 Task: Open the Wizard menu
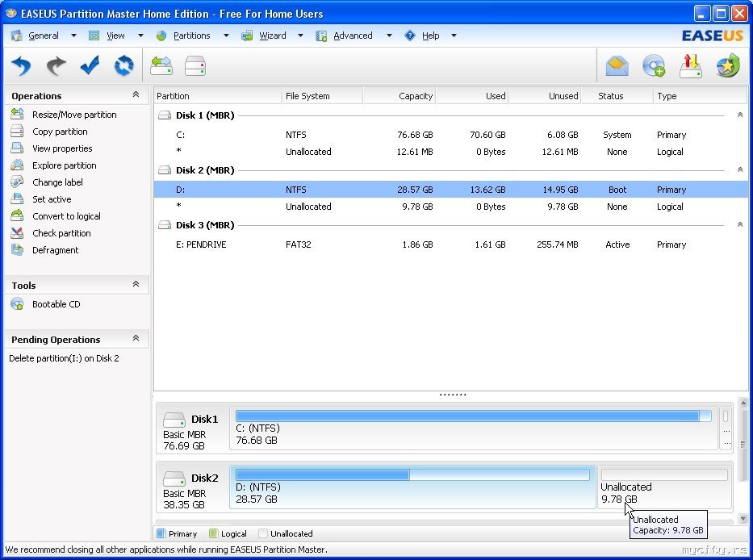tap(272, 36)
